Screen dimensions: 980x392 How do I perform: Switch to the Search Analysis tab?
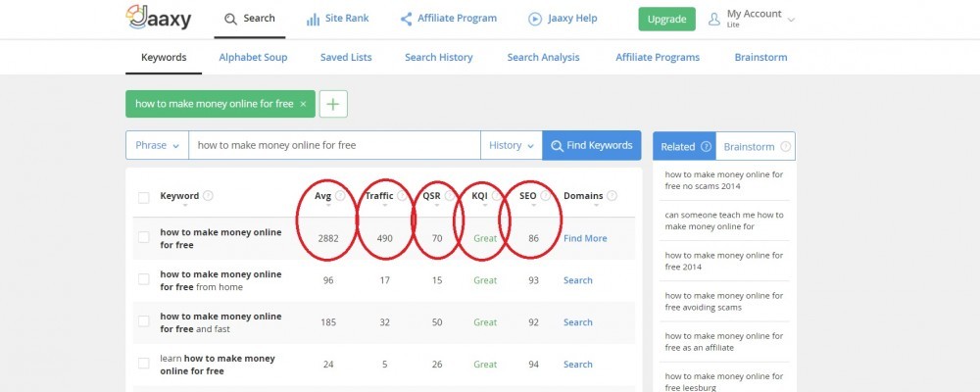pos(543,58)
